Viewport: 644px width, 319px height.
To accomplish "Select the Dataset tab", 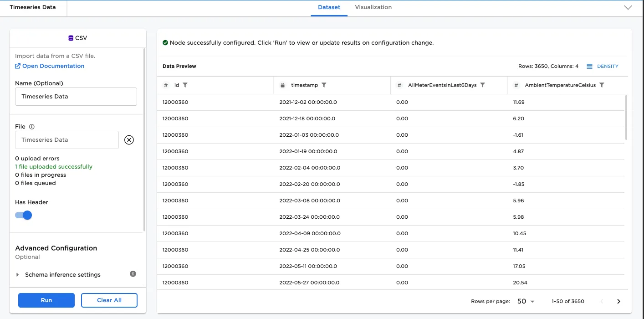I will pyautogui.click(x=329, y=7).
